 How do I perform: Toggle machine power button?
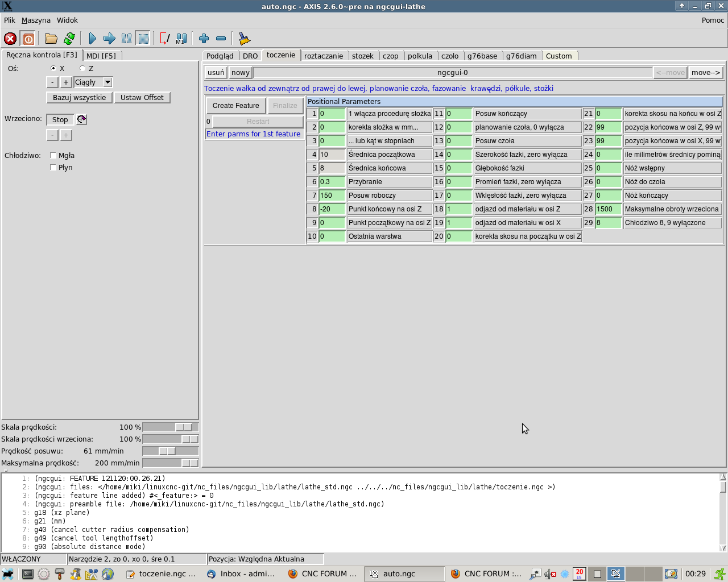(x=28, y=39)
